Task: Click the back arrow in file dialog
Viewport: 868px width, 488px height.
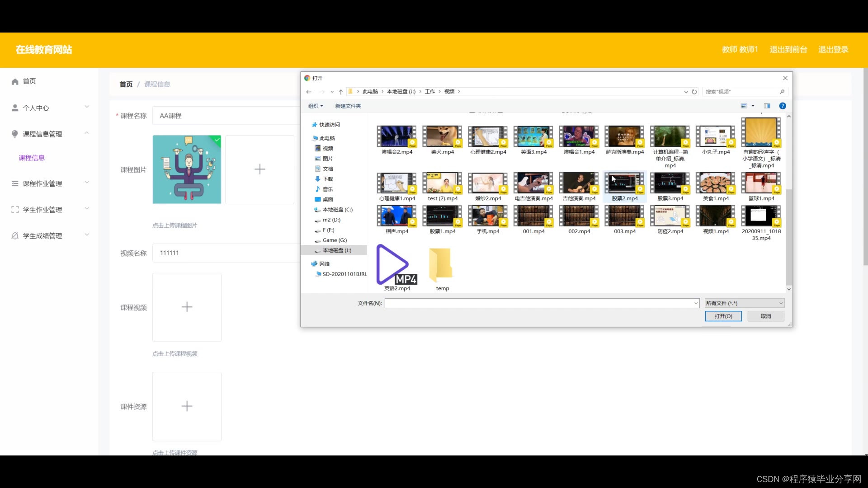Action: [x=309, y=92]
